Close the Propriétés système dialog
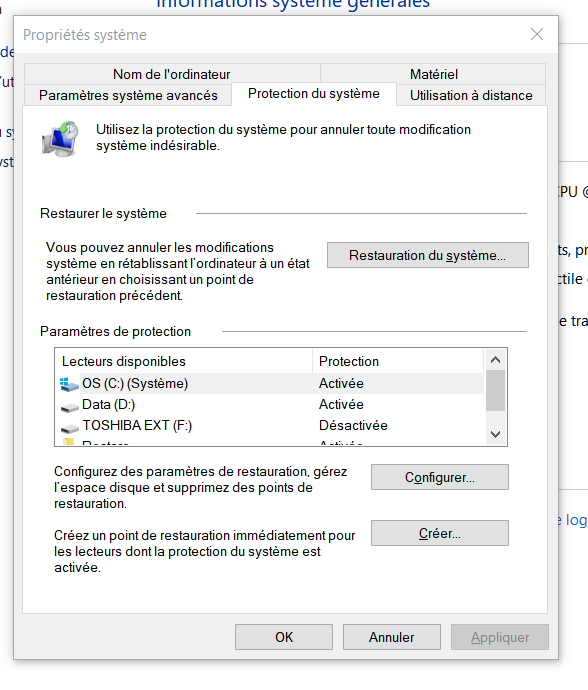Image resolution: width=588 pixels, height=690 pixels. [537, 34]
